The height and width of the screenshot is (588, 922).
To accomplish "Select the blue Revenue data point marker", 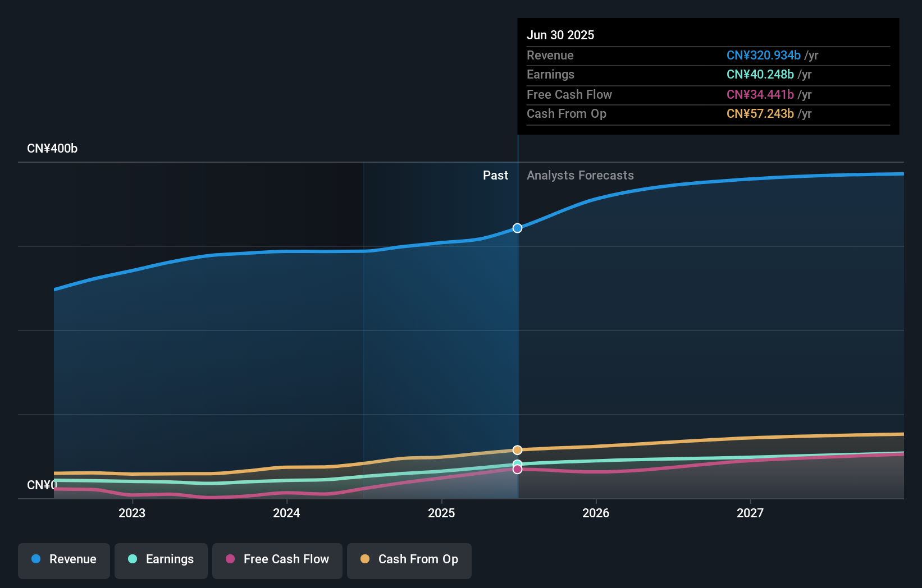I will [x=517, y=228].
